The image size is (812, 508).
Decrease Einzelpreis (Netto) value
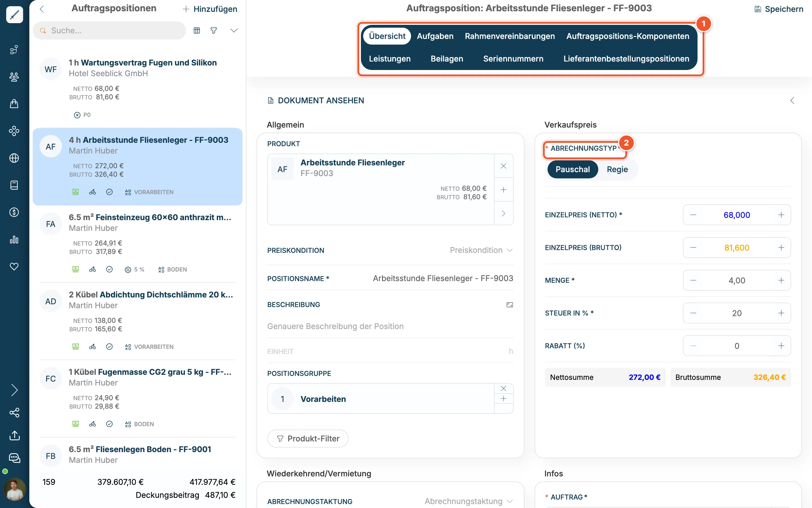(693, 215)
